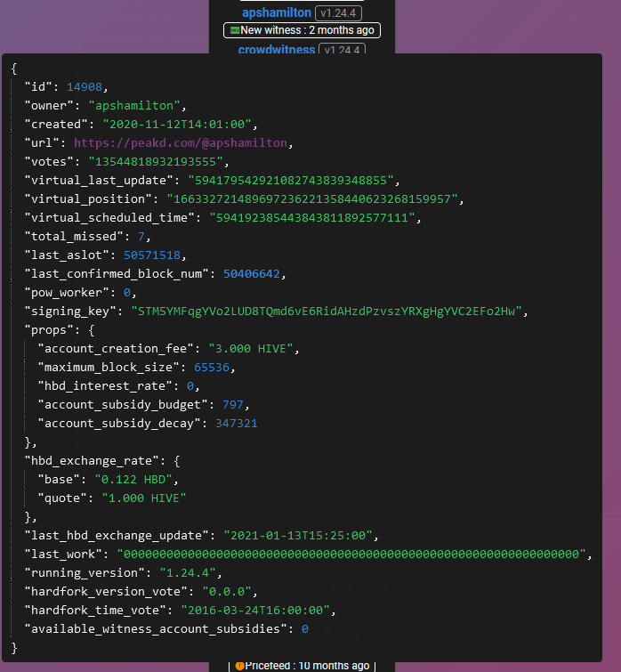621x672 pixels.
Task: Click the "hbd_exchange_rate" key label
Action: (x=92, y=461)
